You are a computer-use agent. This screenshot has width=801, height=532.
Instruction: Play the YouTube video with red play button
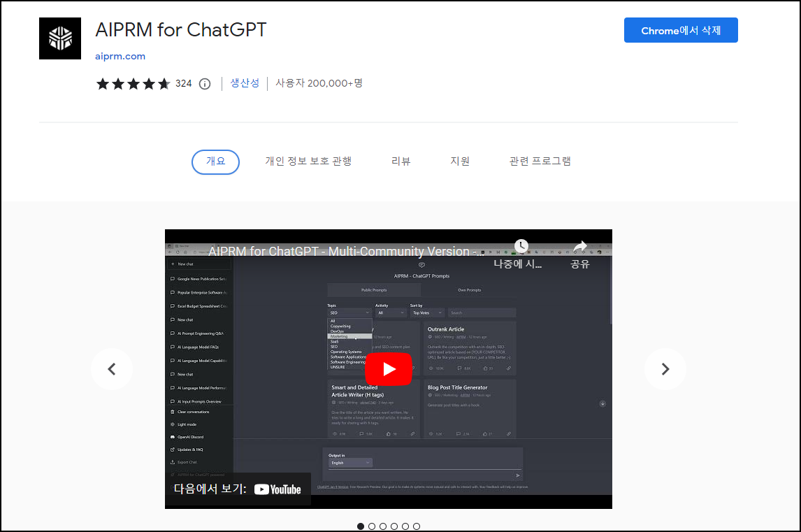point(388,369)
